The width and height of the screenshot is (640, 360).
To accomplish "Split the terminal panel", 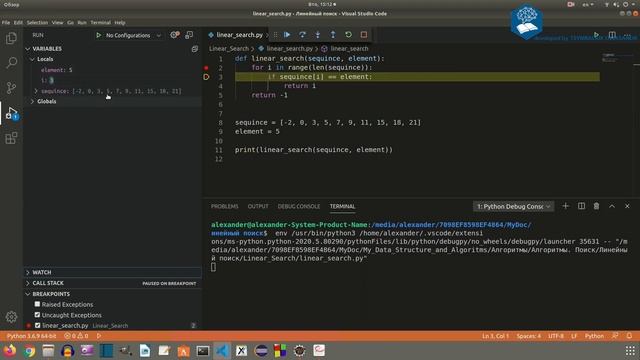I will pos(581,206).
